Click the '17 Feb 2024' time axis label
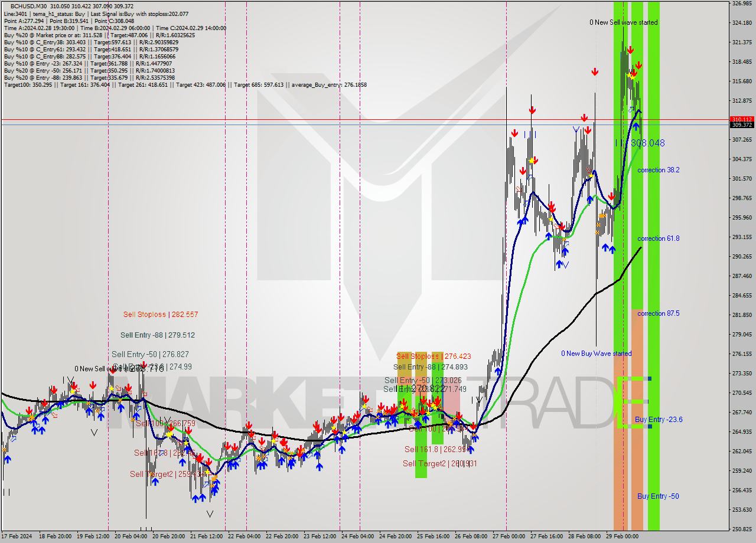756x543 pixels. (x=16, y=537)
